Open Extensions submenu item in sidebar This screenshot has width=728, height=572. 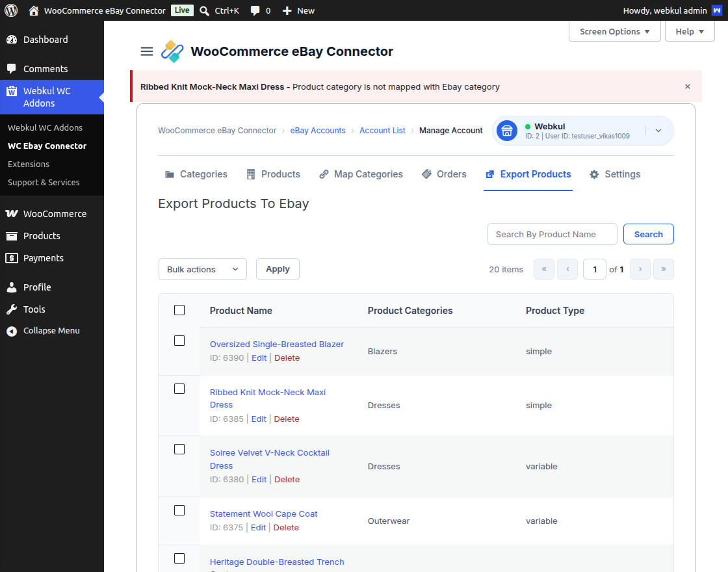click(29, 164)
